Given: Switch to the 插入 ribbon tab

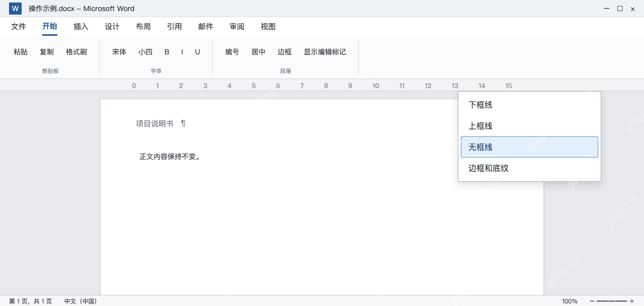Looking at the screenshot, I should [81, 27].
